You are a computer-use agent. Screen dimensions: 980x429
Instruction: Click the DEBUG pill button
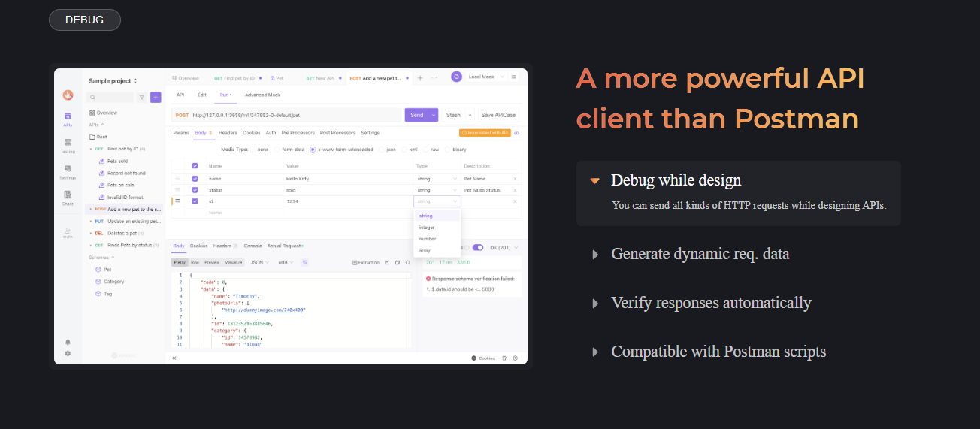coord(85,20)
